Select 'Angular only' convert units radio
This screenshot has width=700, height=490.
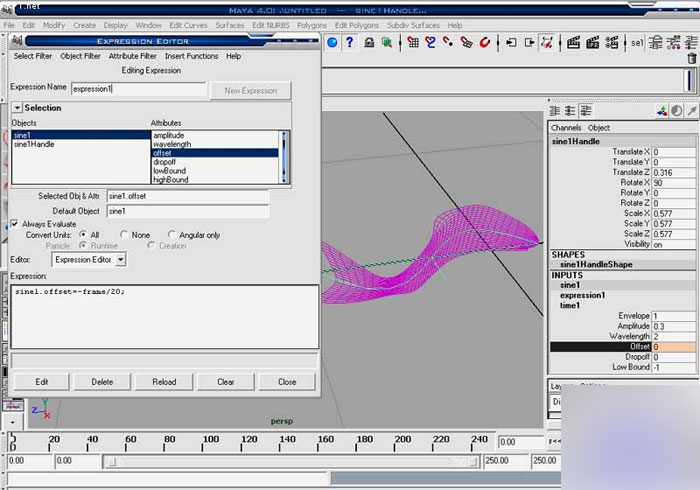[x=172, y=234]
